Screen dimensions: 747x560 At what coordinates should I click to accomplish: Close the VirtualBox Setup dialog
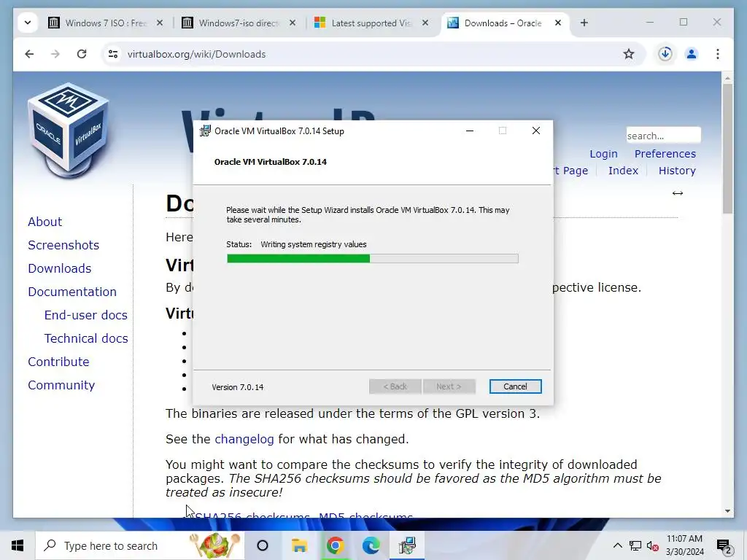tap(536, 131)
